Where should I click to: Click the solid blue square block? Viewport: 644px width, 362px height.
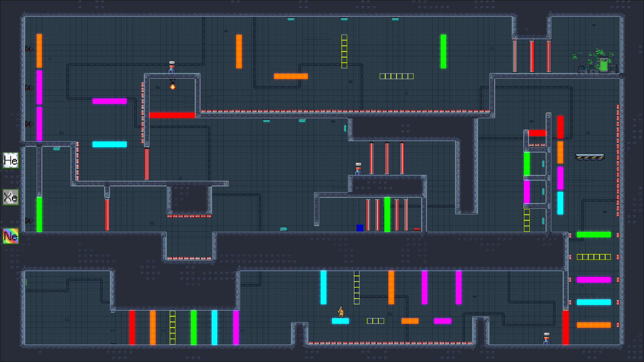point(360,228)
